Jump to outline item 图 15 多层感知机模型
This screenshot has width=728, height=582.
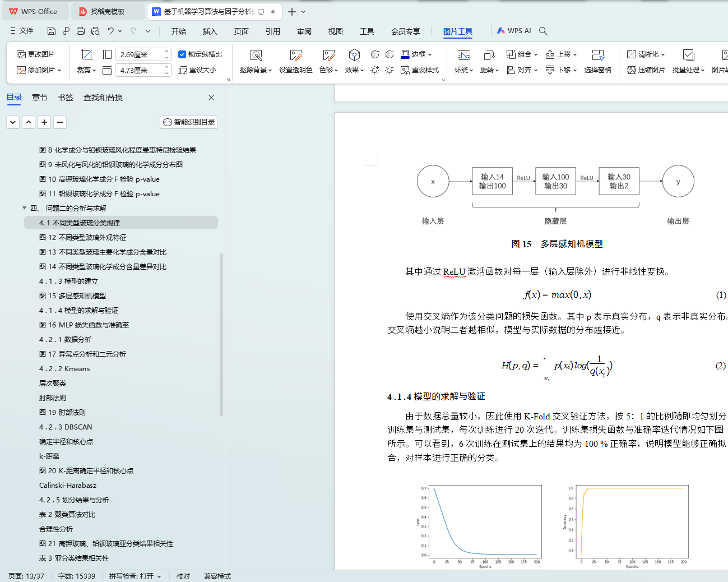[72, 295]
